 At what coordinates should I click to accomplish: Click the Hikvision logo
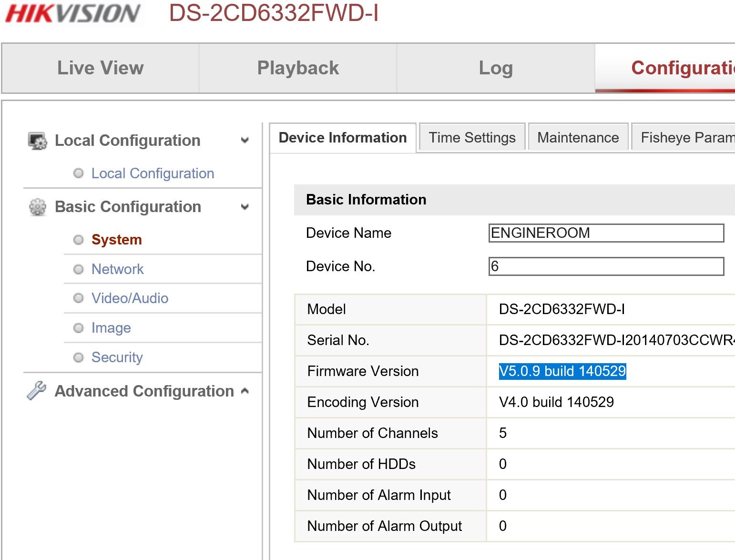[x=72, y=13]
